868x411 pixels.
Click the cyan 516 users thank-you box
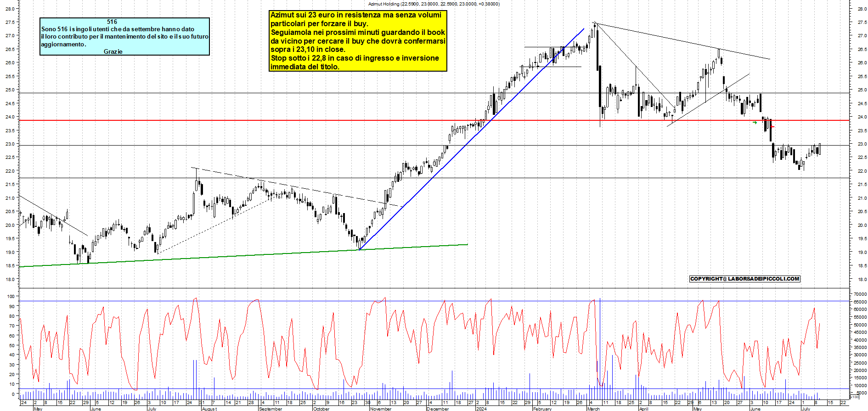(125, 36)
